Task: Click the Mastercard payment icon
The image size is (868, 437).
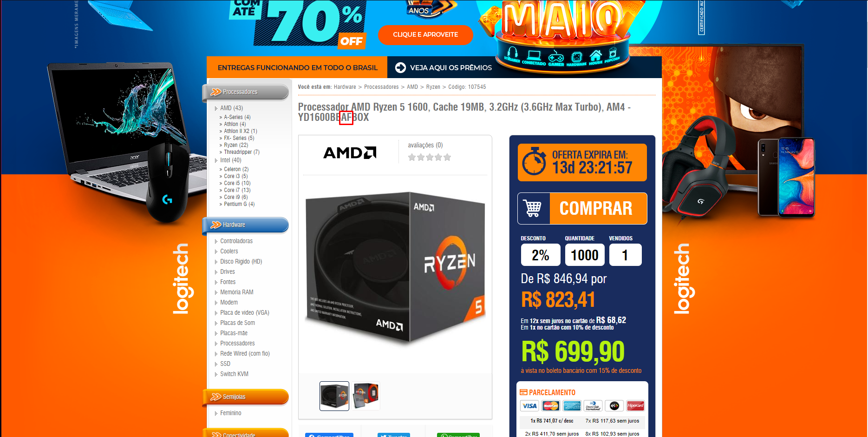Action: 551,406
